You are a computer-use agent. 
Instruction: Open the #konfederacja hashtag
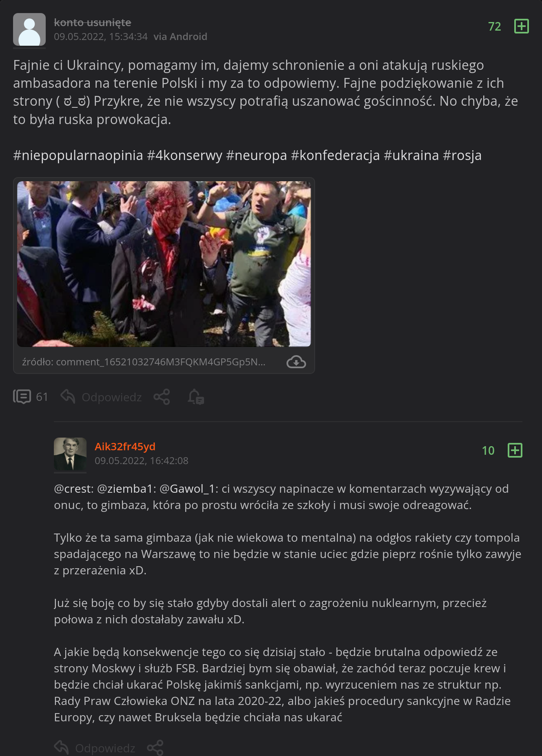[x=335, y=155]
